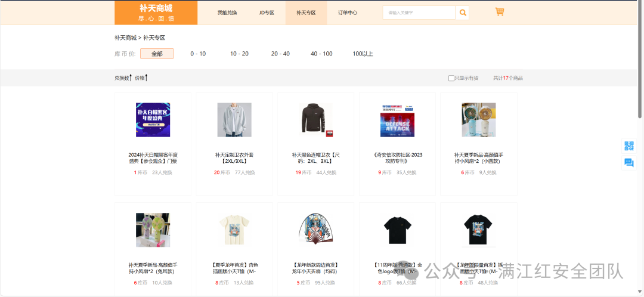Click title 2024补天白帽黑客年度盛典【参会观众】门票
Screen dimensions: 644x297
[x=153, y=157]
